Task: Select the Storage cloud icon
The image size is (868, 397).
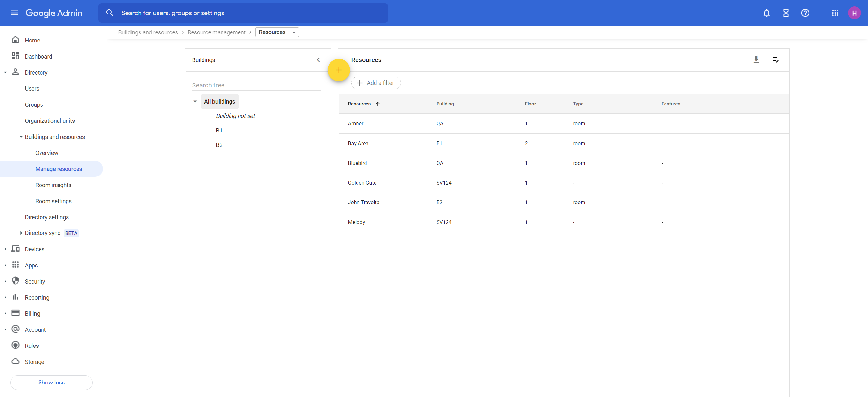Action: (x=15, y=361)
